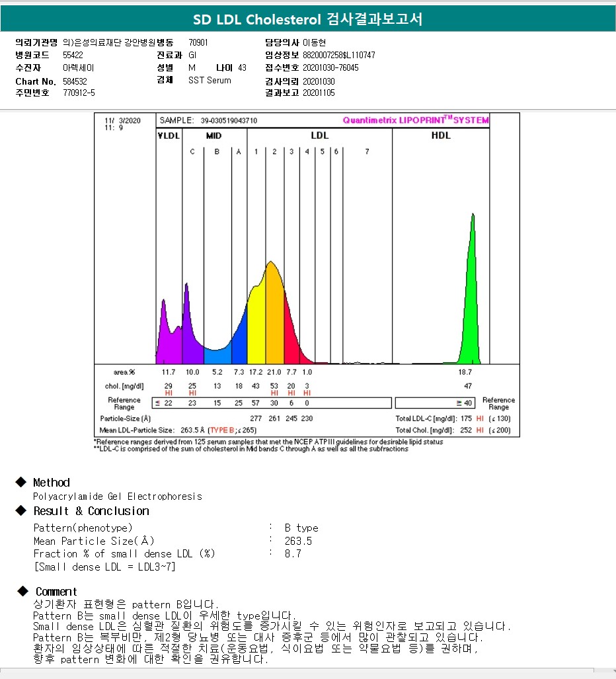Click VLDL area % value 11.7
The image size is (616, 679).
pos(169,372)
